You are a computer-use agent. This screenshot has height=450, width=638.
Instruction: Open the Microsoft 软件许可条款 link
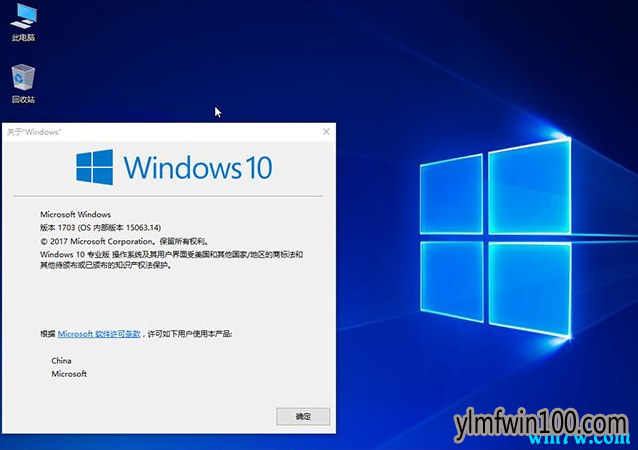click(99, 334)
